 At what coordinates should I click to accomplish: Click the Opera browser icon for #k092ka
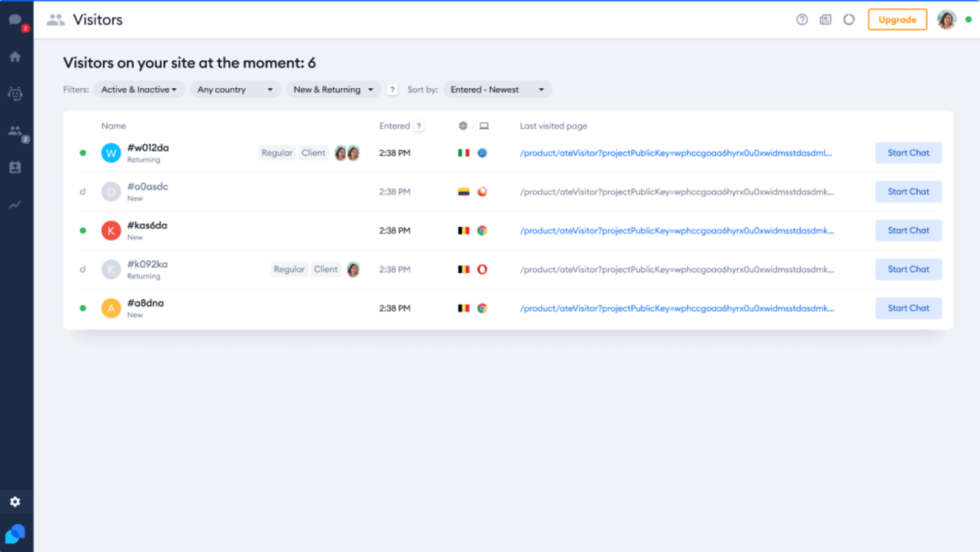click(482, 269)
